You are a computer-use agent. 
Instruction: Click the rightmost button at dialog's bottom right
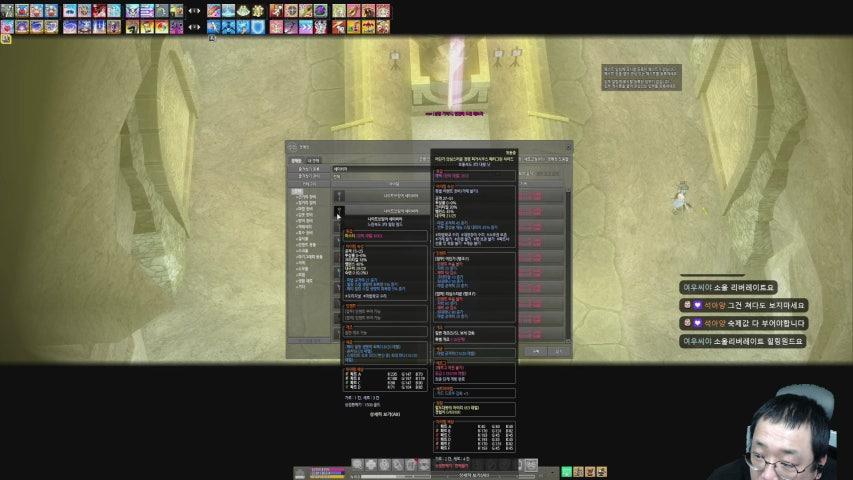[559, 352]
